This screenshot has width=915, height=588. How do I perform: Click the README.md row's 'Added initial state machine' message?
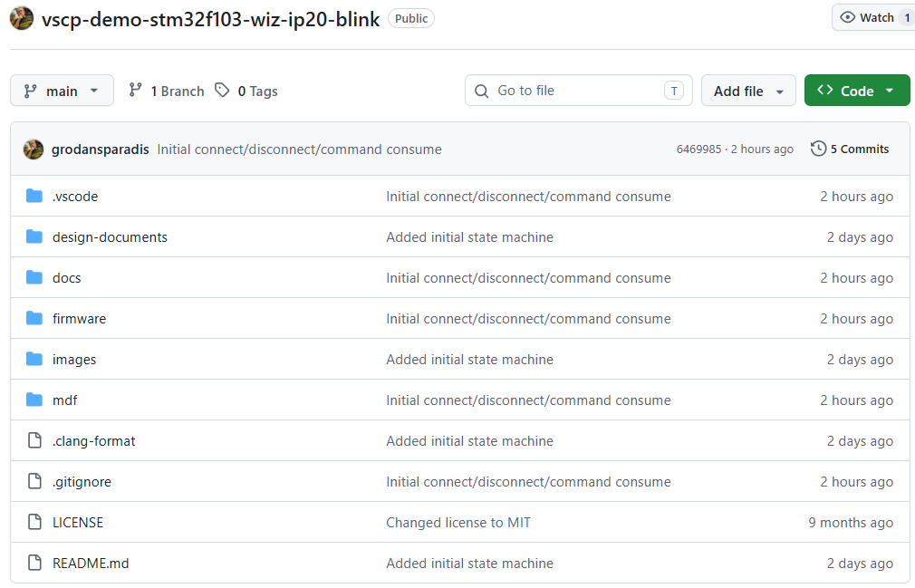[470, 564]
